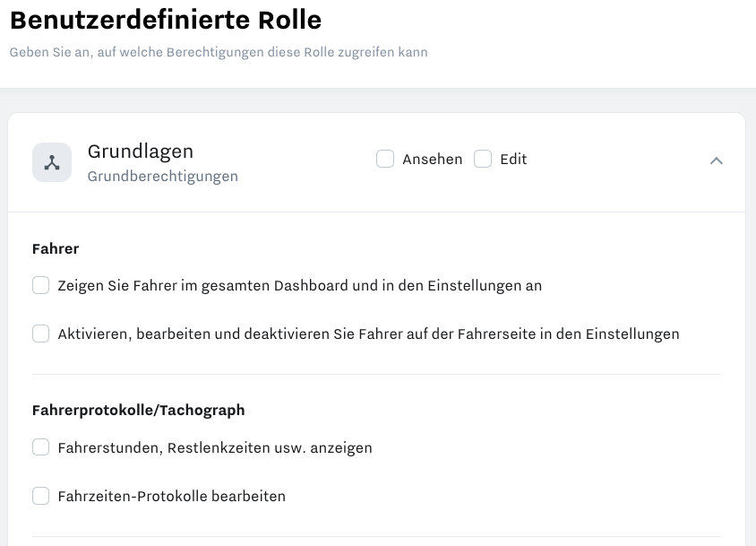Click the 'Geben Sie an' description line
The width and height of the screenshot is (756, 546).
(x=219, y=52)
